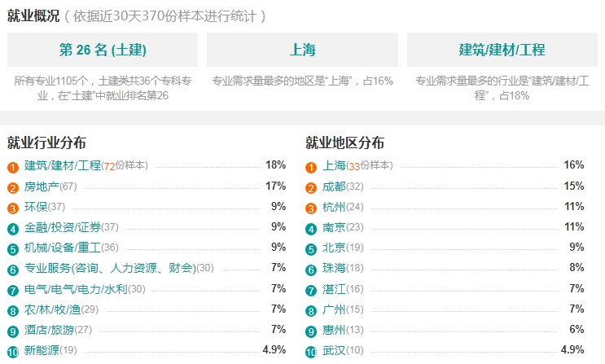Open the 南京 region link
This screenshot has height=364, width=605.
334,227
